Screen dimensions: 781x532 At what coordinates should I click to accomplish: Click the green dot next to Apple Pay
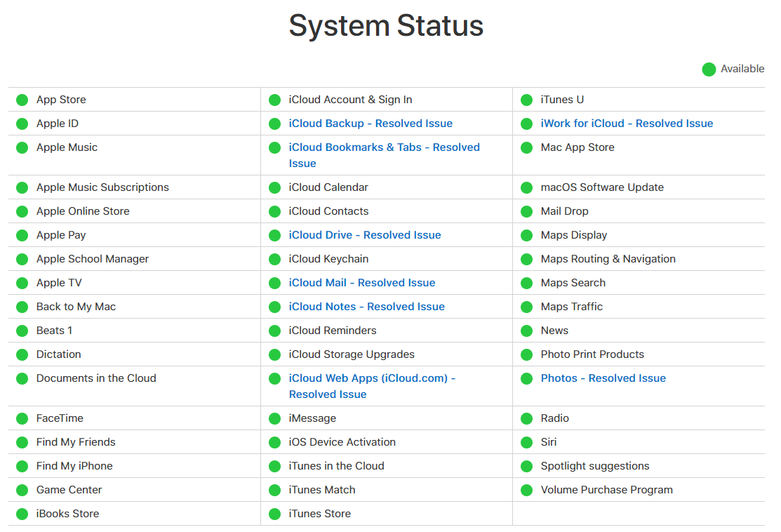22,236
